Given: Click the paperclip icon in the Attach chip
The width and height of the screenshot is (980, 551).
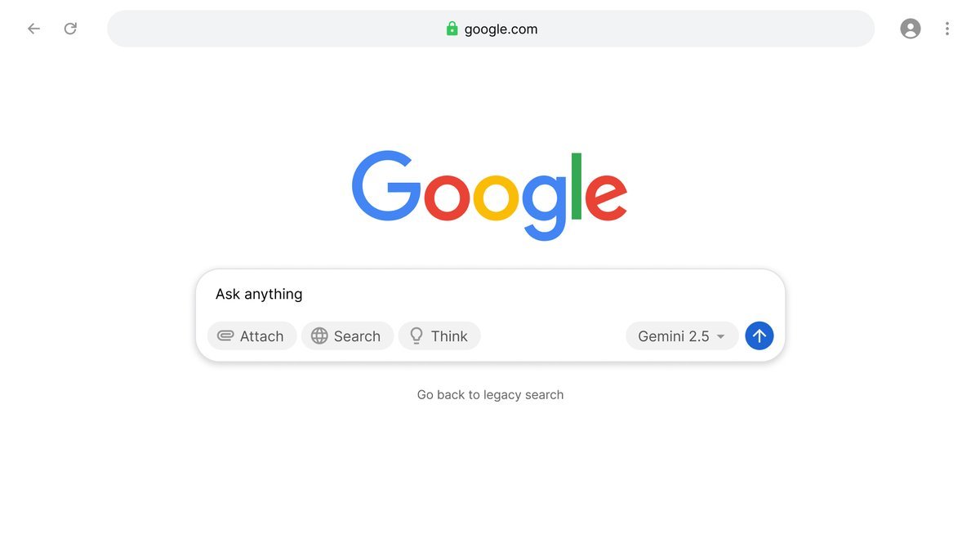Looking at the screenshot, I should point(225,335).
